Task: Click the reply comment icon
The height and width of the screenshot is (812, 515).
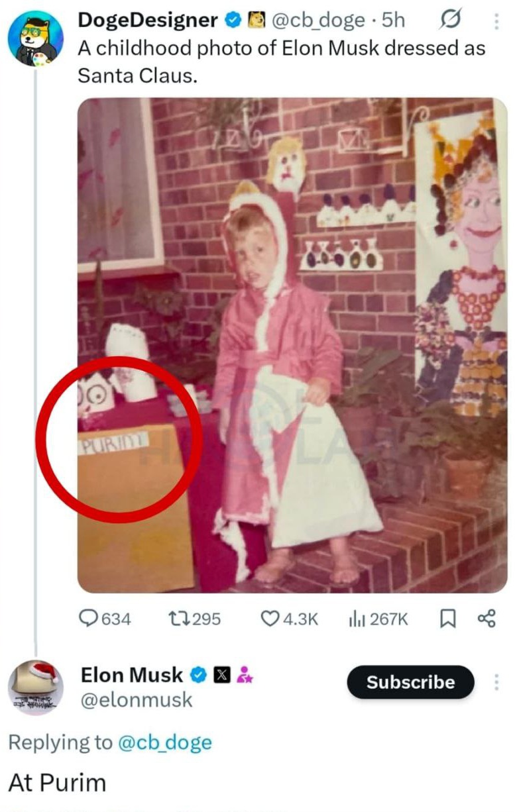Action: point(89,619)
